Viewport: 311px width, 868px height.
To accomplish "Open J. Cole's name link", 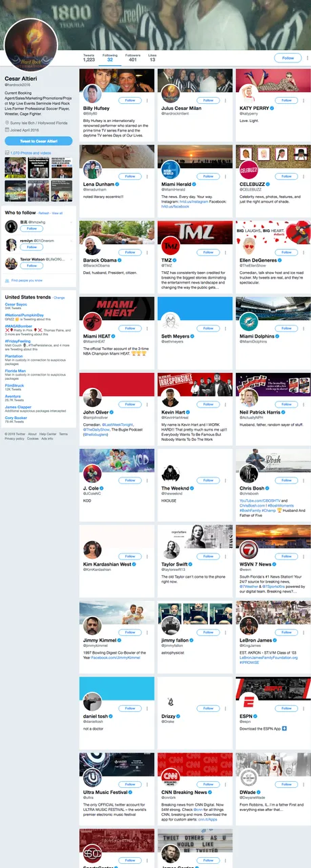I will [91, 488].
